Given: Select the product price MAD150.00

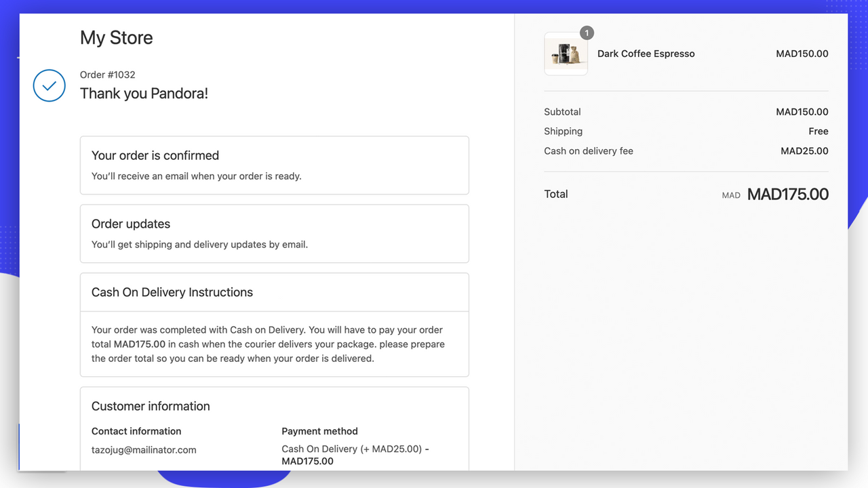Looking at the screenshot, I should coord(802,54).
